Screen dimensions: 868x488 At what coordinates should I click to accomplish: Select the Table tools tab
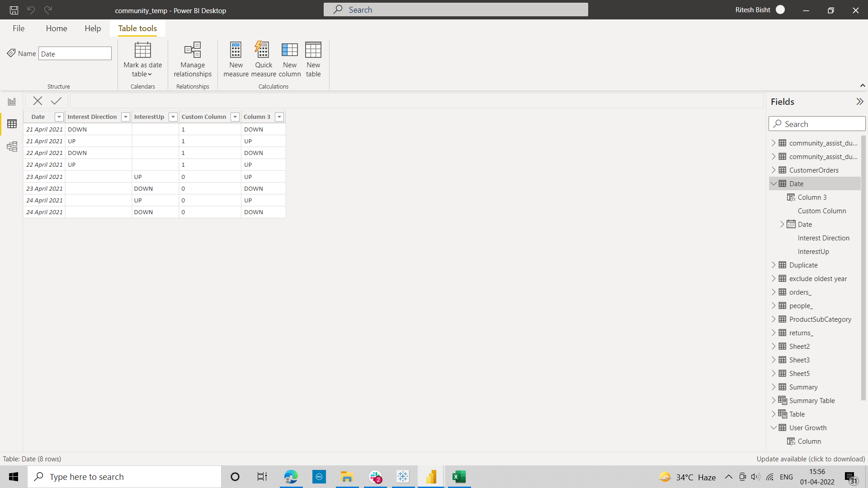click(x=137, y=28)
